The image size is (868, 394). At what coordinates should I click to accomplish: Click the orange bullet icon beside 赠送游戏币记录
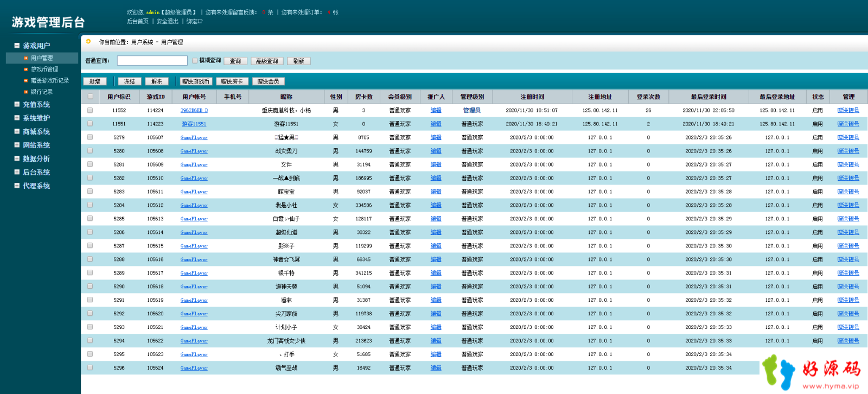(25, 81)
